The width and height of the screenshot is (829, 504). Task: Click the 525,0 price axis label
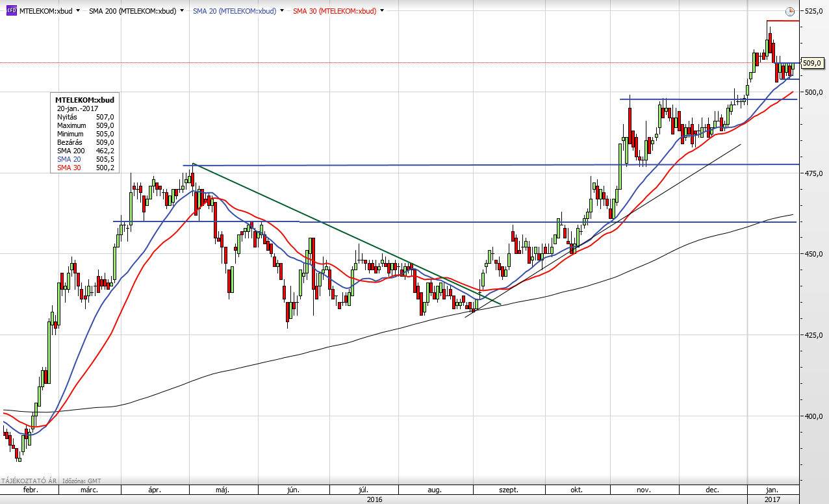click(814, 11)
